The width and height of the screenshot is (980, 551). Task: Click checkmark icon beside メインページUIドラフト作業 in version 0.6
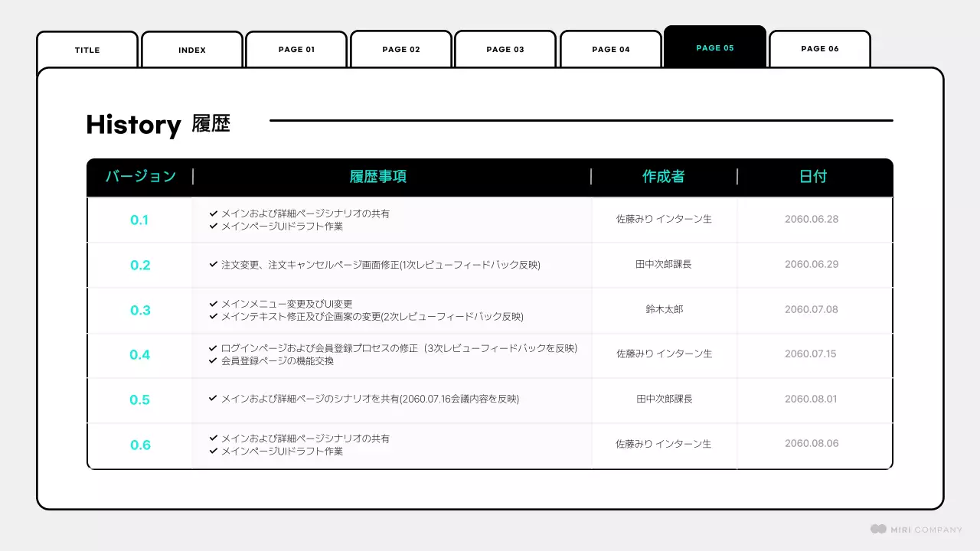[x=212, y=451]
